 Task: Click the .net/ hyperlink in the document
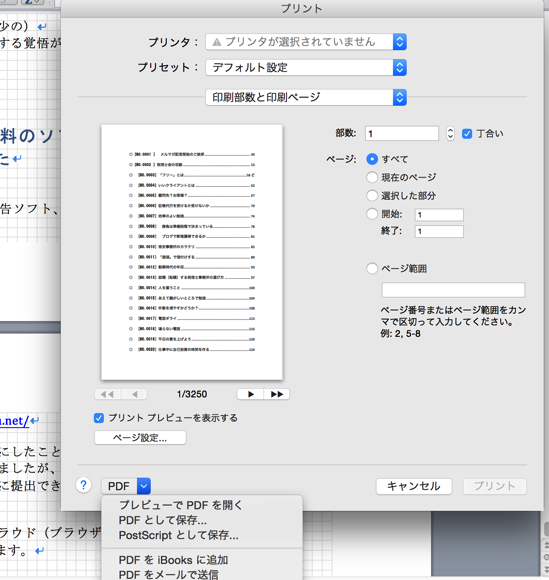(14, 421)
